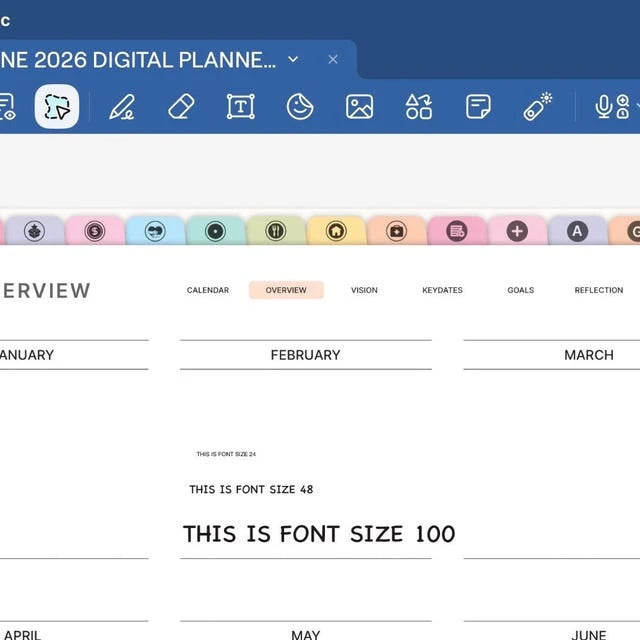Screen dimensions: 640x640
Task: Jump to the REFLECTION page
Action: click(599, 290)
